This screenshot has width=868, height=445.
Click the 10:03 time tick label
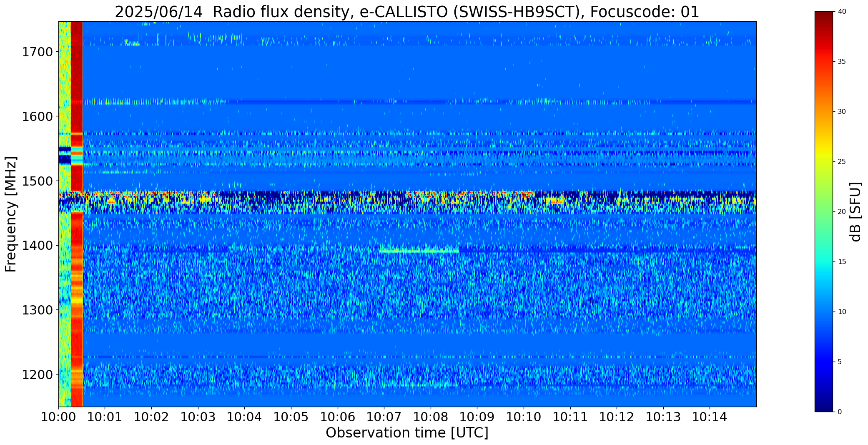(x=198, y=417)
